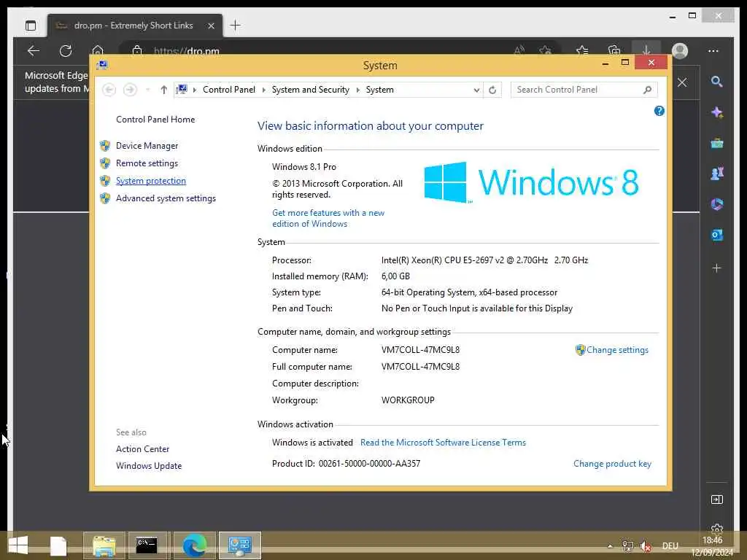Click Change settings for computer name
This screenshot has height=560, width=747.
617,350
